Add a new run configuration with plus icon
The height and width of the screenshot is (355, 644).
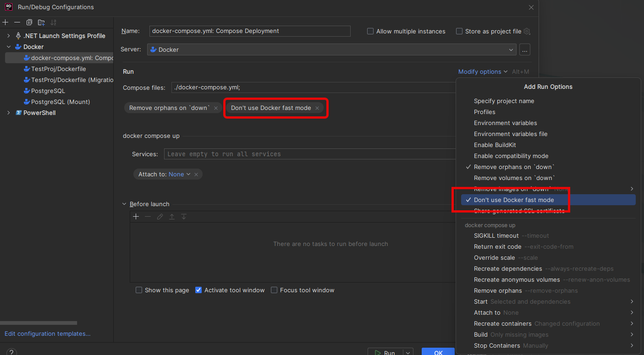(6, 22)
